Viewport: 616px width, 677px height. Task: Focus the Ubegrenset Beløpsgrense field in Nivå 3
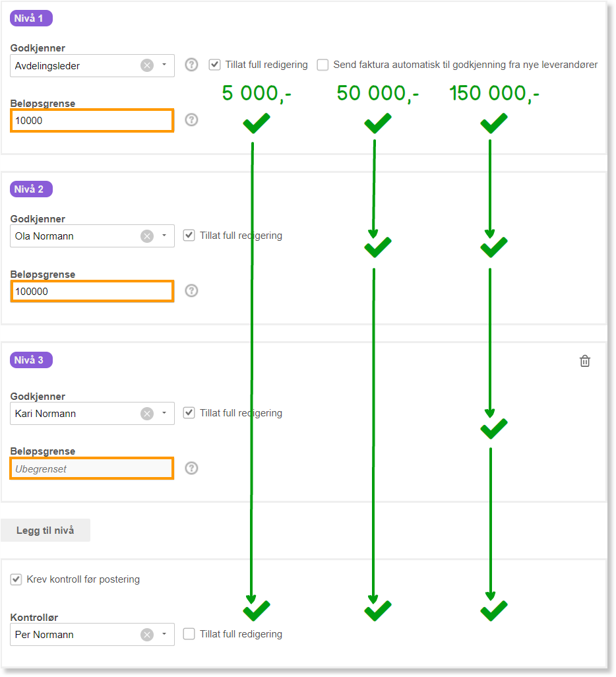click(92, 468)
